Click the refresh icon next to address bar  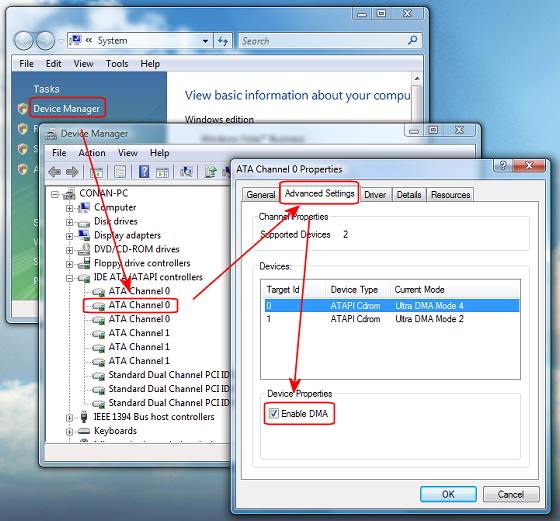[x=223, y=41]
